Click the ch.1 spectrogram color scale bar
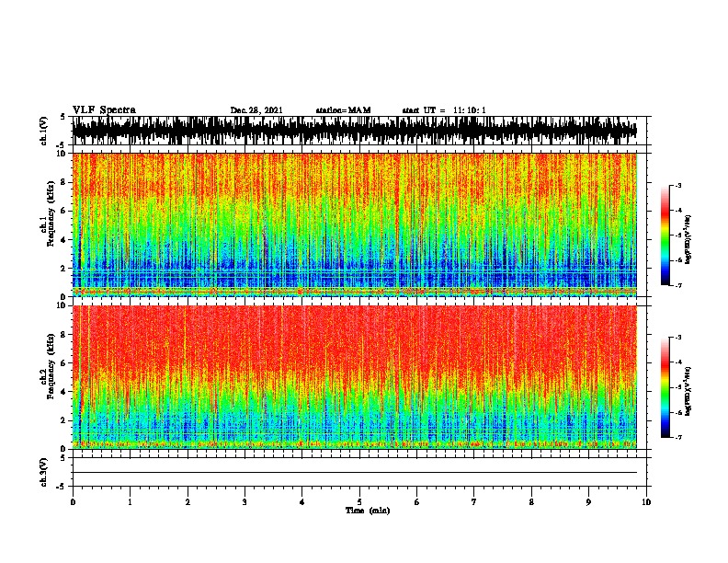Screen dimensions: 728x563 [x=665, y=236]
